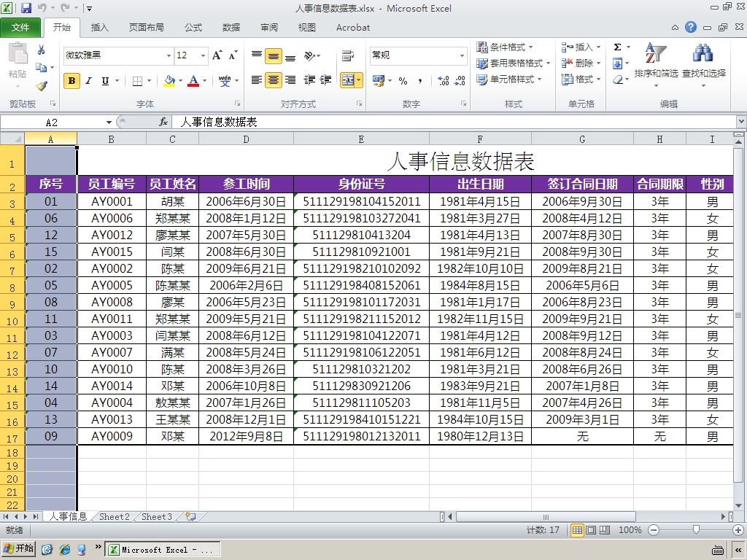This screenshot has width=747, height=560.
Task: Toggle Underline formatting
Action: [x=105, y=81]
